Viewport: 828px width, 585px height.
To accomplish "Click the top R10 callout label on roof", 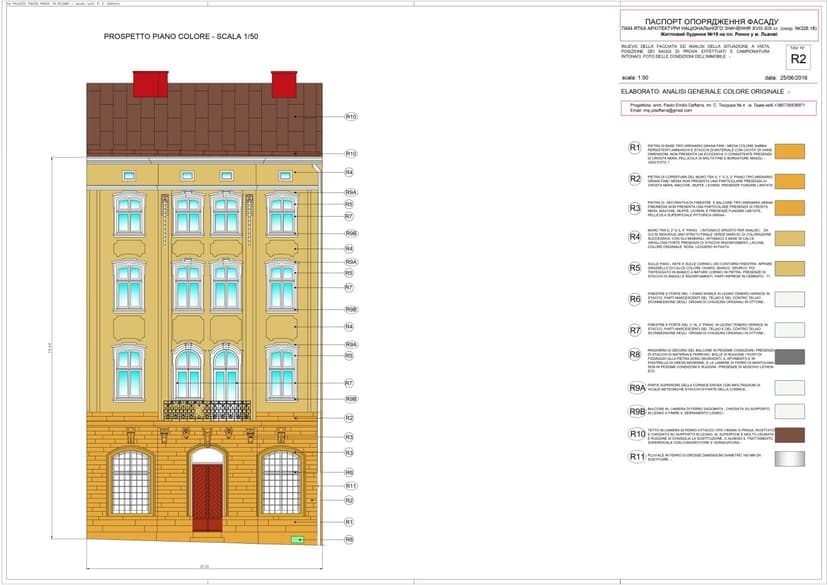I will [351, 117].
